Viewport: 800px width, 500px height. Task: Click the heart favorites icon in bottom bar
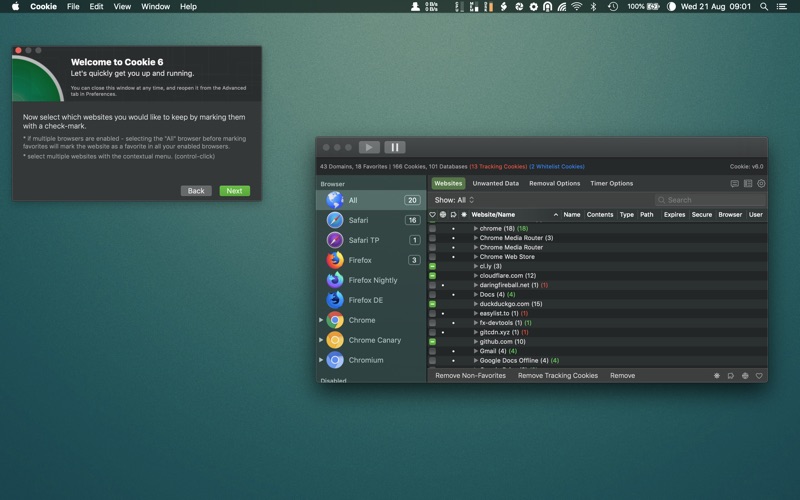[759, 376]
